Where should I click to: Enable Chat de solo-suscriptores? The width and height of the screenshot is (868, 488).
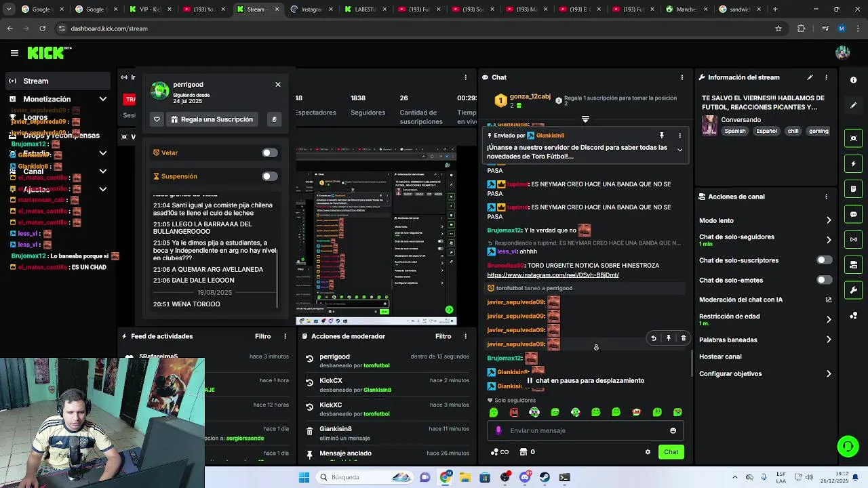pos(824,260)
